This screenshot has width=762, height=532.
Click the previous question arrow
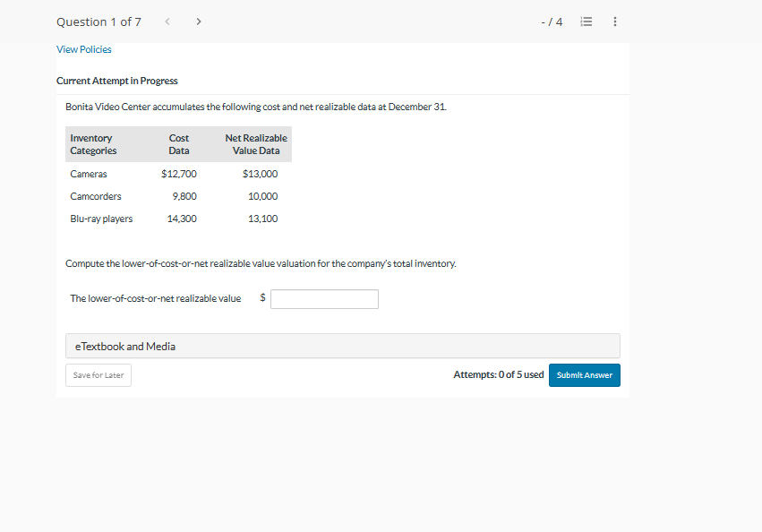tap(167, 21)
